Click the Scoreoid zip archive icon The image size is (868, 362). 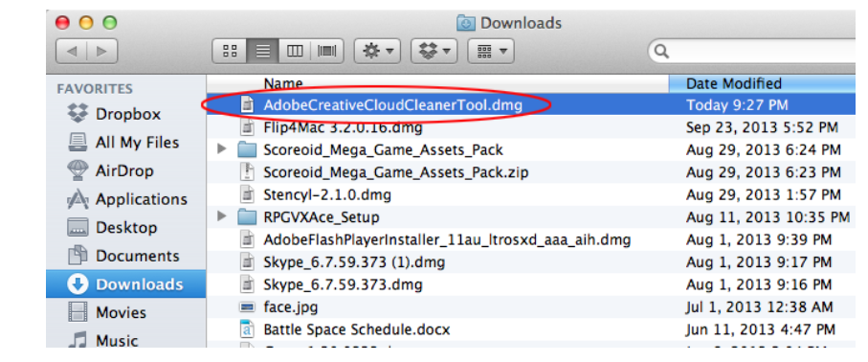tap(247, 172)
